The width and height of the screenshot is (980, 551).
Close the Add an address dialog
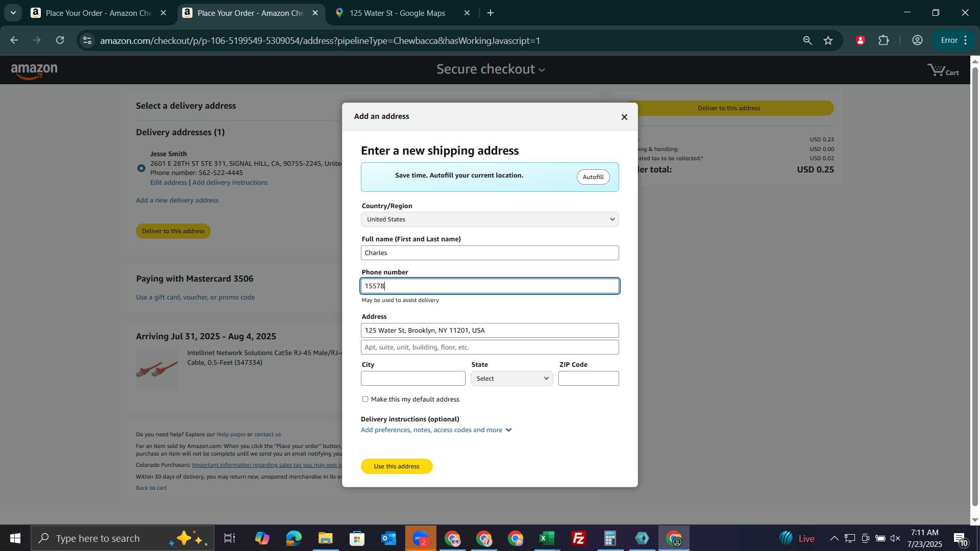(x=624, y=117)
